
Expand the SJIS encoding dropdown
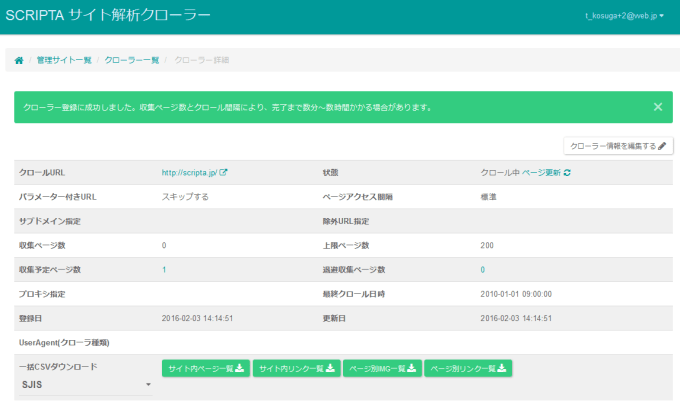(85, 384)
